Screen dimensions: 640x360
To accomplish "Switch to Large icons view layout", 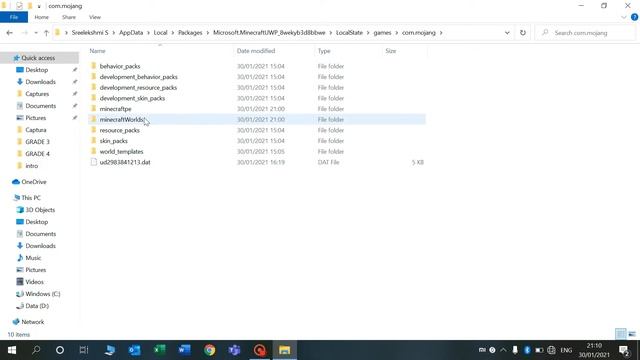I will coord(632,334).
